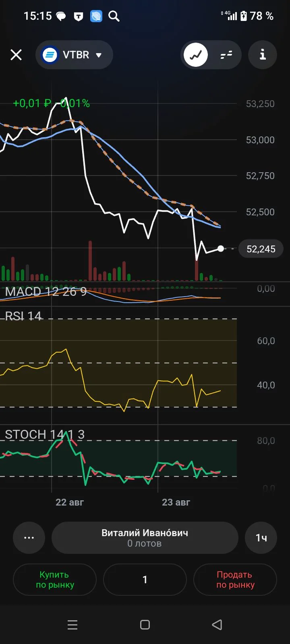Tap the 4G signal strength icon
Screen dimensions: 290x644
229,16
